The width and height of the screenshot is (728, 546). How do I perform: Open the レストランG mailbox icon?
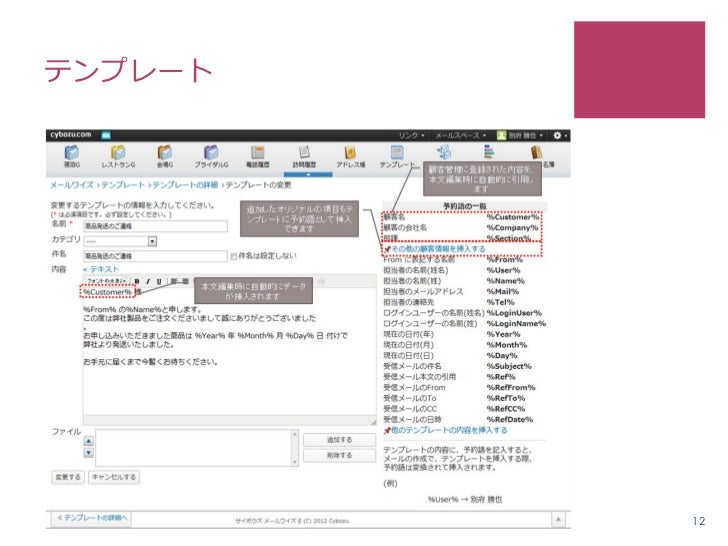click(x=118, y=156)
